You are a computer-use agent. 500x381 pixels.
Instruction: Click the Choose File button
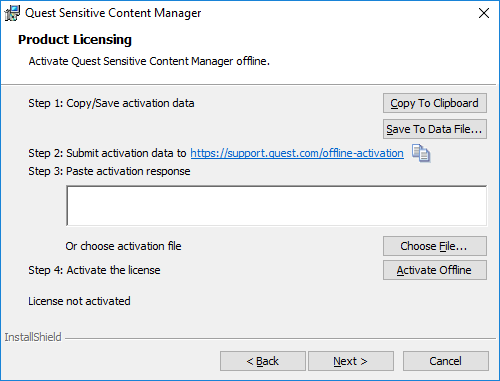tap(435, 246)
